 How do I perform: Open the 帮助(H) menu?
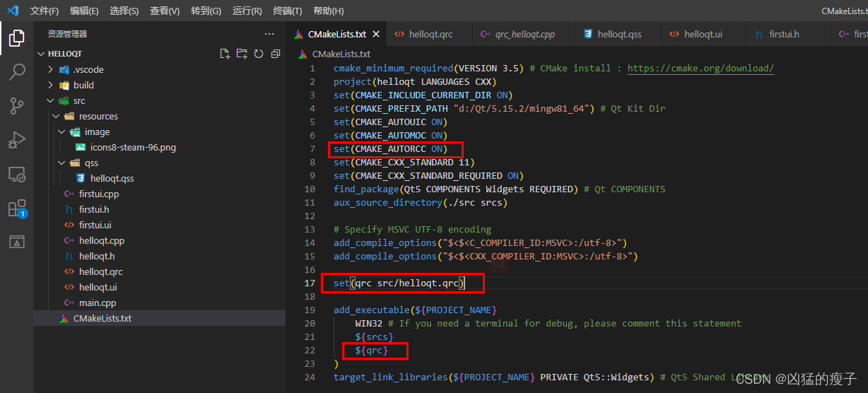[328, 11]
